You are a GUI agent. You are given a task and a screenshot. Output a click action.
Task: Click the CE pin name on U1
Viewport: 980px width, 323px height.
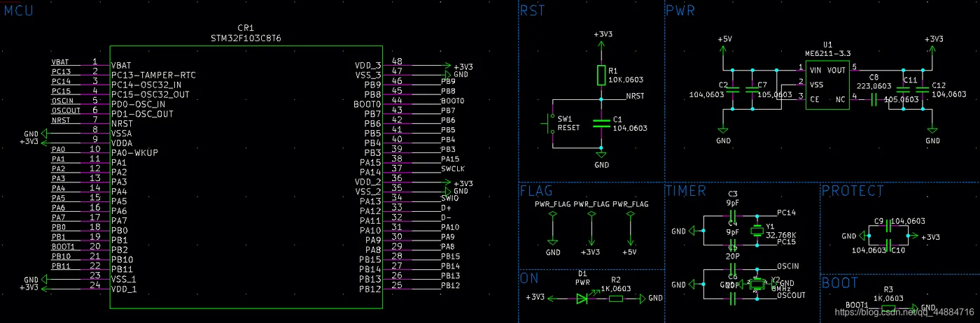pyautogui.click(x=815, y=99)
